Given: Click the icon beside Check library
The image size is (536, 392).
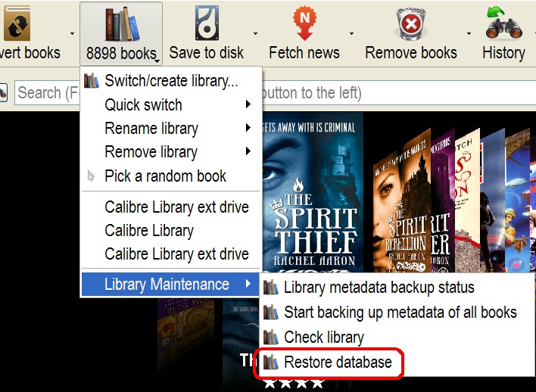Looking at the screenshot, I should (x=271, y=338).
